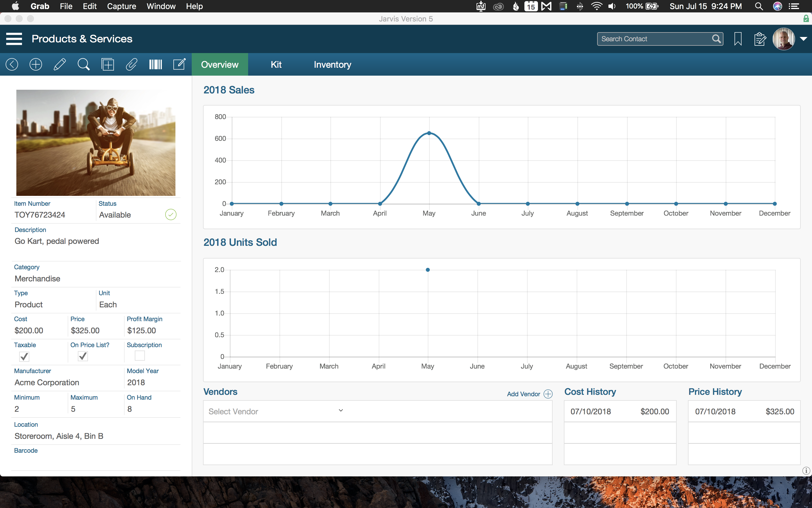The width and height of the screenshot is (812, 508).
Task: Switch to the Overview tab
Action: pyautogui.click(x=220, y=64)
